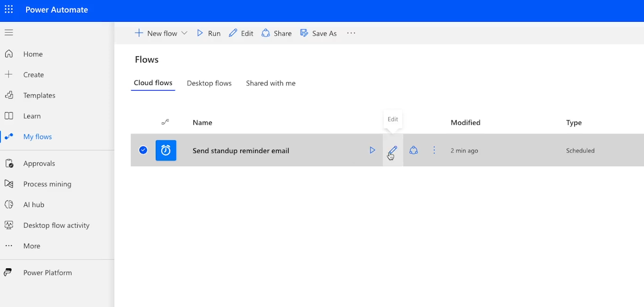
Task: Expand the New flow dropdown chevron
Action: click(x=184, y=33)
